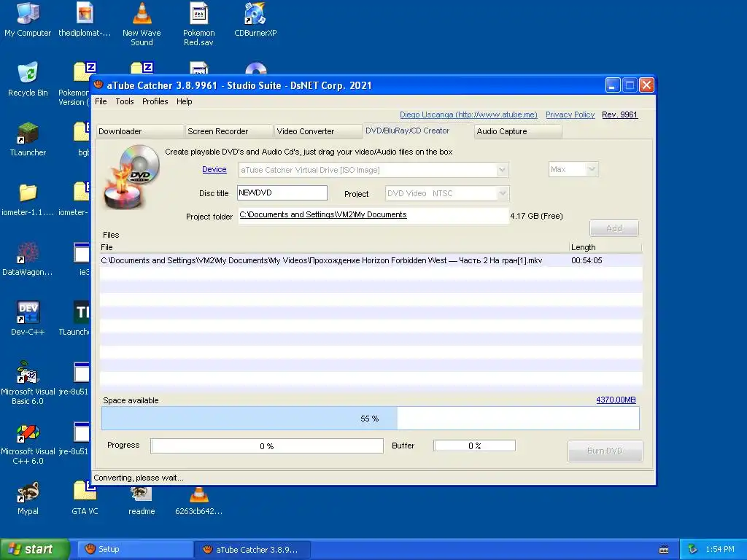Launch DataWagon shortcut icon
Image resolution: width=747 pixels, height=560 pixels.
(28, 259)
